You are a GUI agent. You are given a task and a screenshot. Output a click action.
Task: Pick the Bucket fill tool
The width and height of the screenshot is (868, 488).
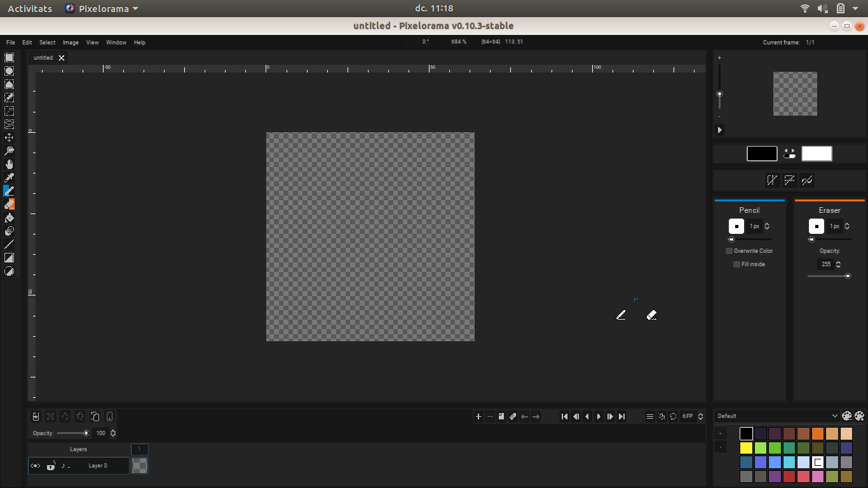coord(9,217)
